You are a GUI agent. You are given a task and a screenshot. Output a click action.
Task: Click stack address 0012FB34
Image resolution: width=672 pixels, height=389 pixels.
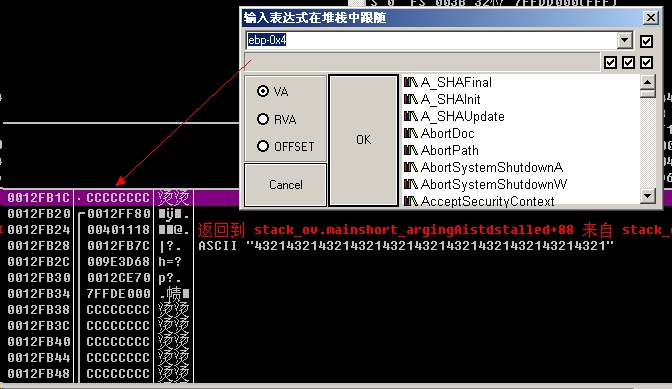38,293
